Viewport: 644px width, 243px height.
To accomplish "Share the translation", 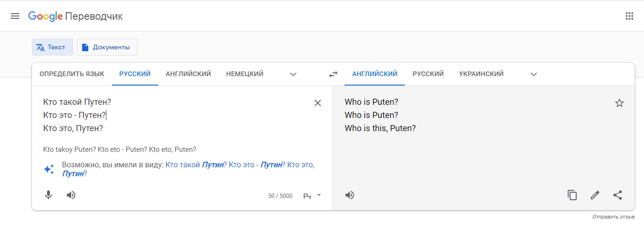I will click(x=618, y=195).
